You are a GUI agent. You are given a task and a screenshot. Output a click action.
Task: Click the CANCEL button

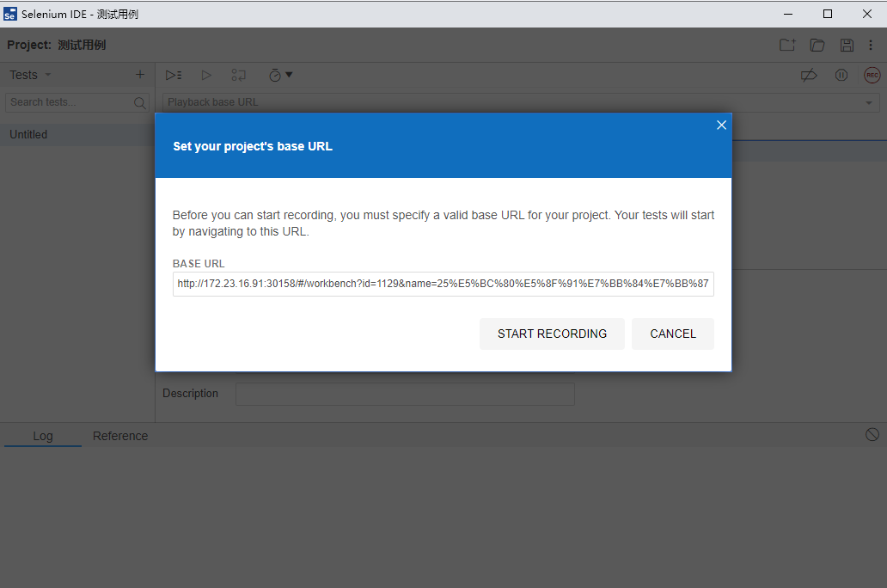[673, 334]
